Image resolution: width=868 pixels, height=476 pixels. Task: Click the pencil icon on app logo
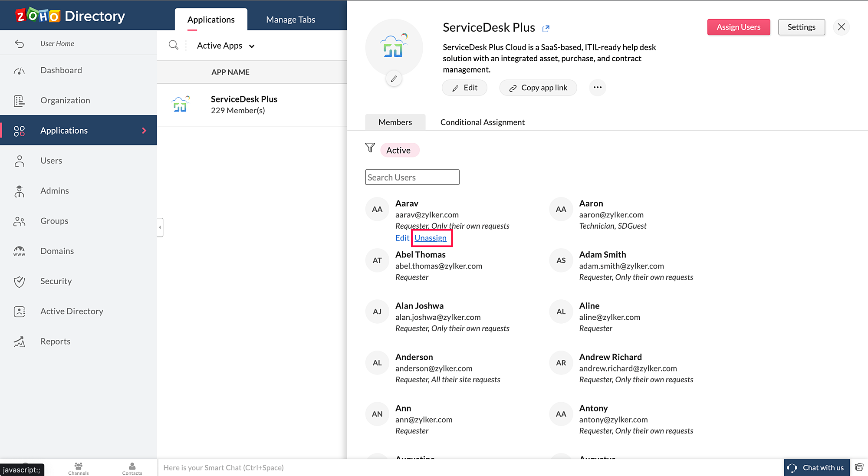(x=394, y=79)
